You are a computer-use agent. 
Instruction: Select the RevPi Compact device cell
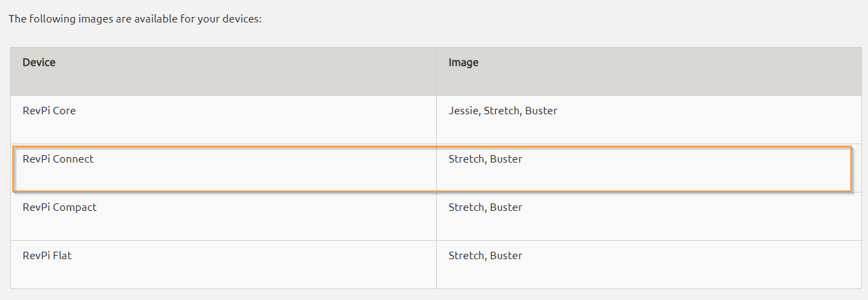pos(223,216)
